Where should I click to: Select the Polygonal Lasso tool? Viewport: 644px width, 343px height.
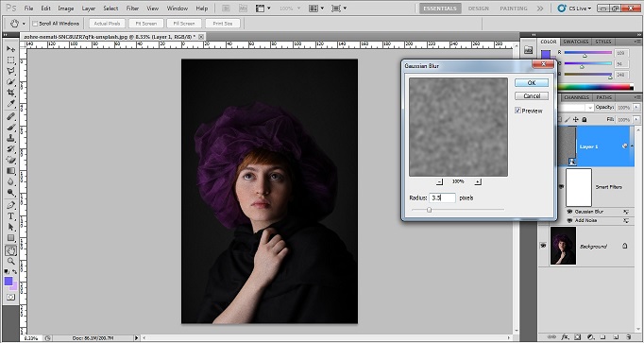[10, 71]
